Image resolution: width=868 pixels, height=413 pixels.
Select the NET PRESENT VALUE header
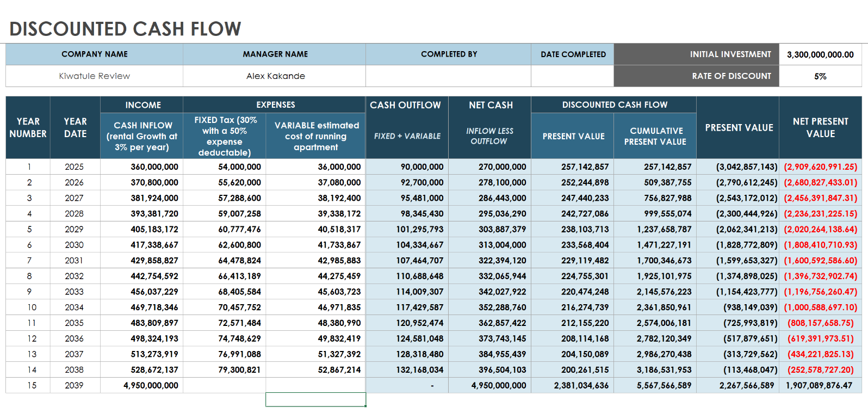coord(820,127)
